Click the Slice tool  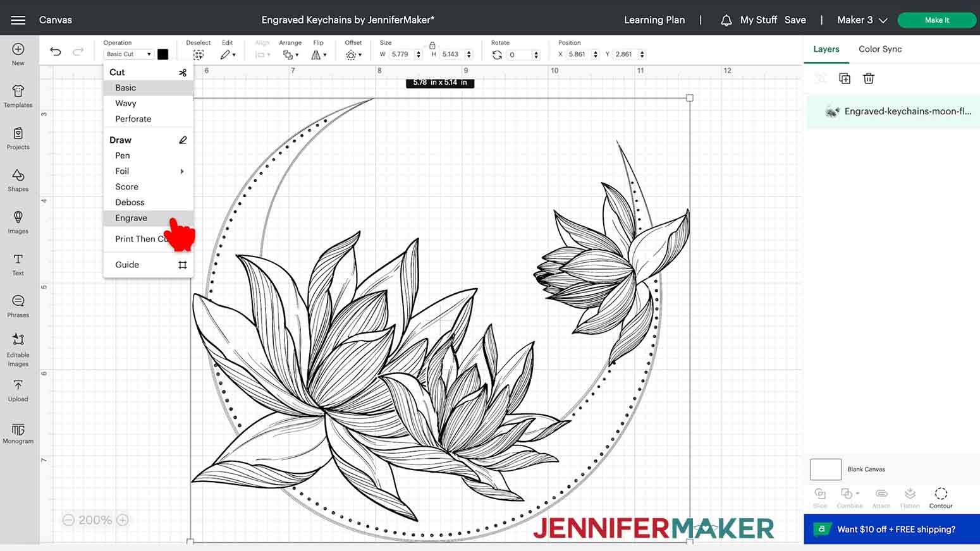820,498
